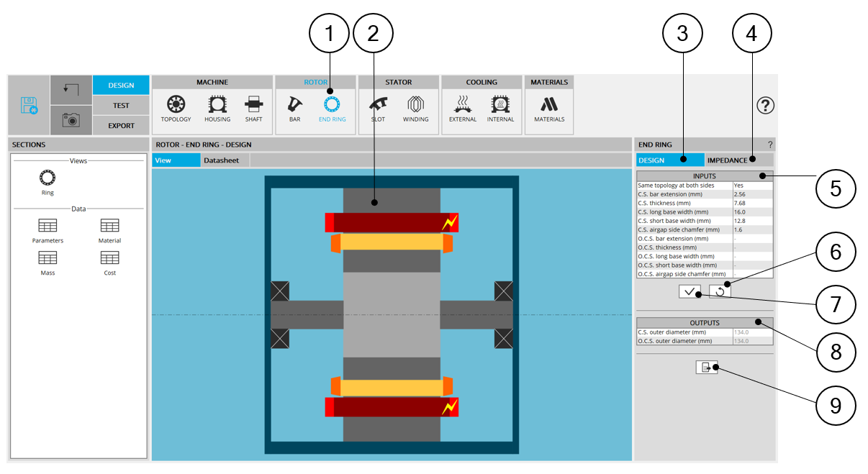The image size is (868, 474).
Task: Select the EXPORT mode button
Action: click(121, 126)
